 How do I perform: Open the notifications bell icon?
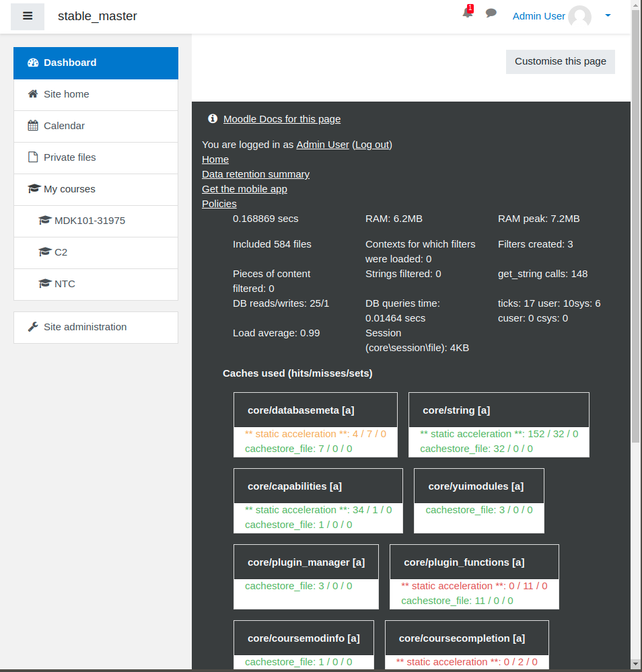point(468,12)
